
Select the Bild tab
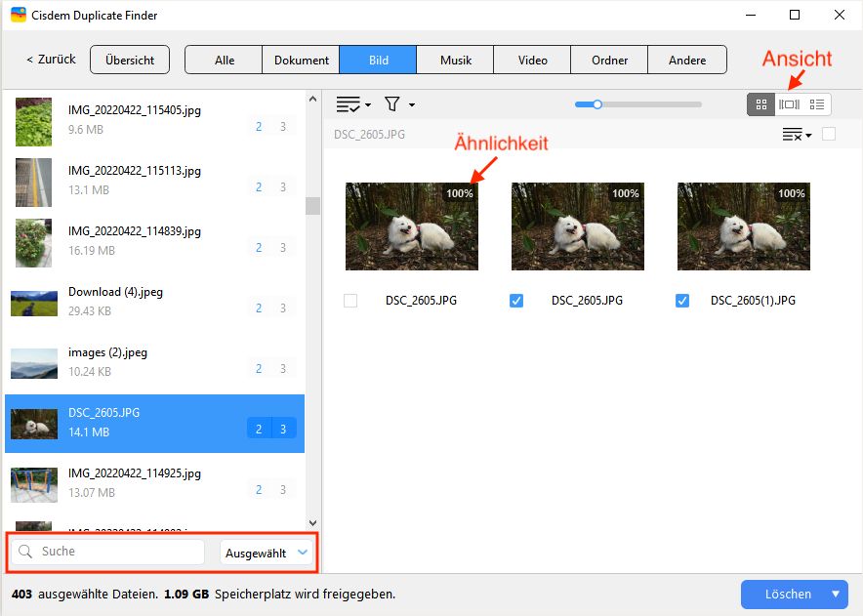coord(378,60)
